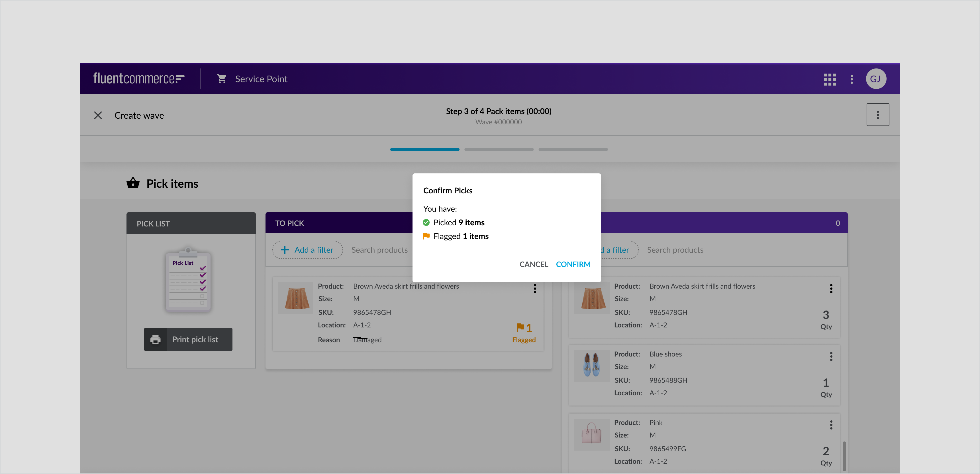Screen dimensions: 980x474
Task: Open kebab menu on Pink bag card
Action: click(x=831, y=424)
